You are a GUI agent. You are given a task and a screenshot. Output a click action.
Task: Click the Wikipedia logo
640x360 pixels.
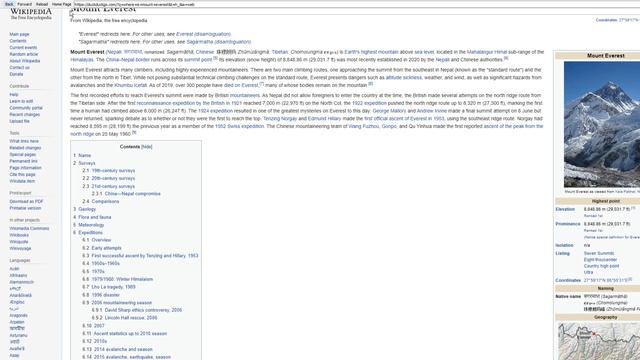tap(31, 14)
